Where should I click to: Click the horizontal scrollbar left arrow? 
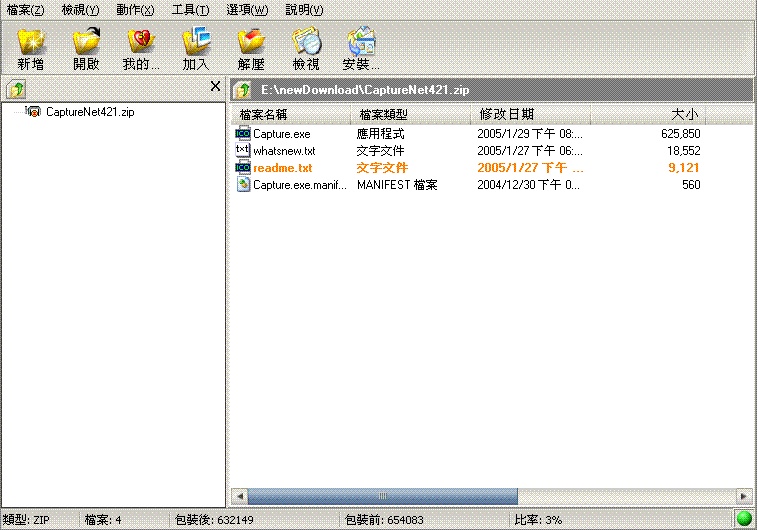click(x=239, y=496)
